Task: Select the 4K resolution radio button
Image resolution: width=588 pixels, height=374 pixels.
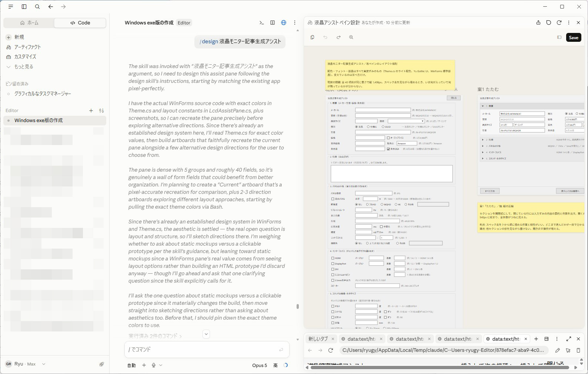Action: pos(396,204)
